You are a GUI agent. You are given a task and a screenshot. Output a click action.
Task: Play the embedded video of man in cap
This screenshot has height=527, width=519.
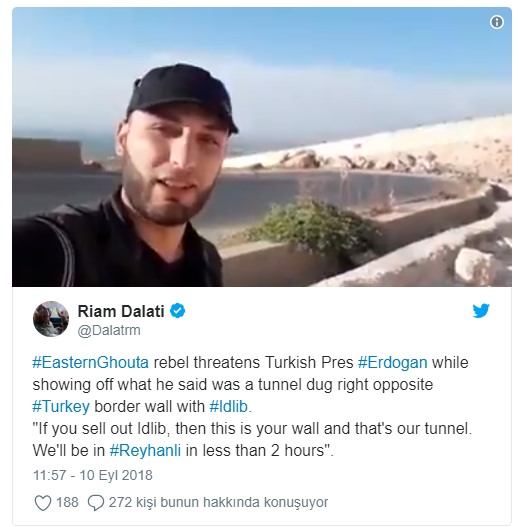click(262, 147)
